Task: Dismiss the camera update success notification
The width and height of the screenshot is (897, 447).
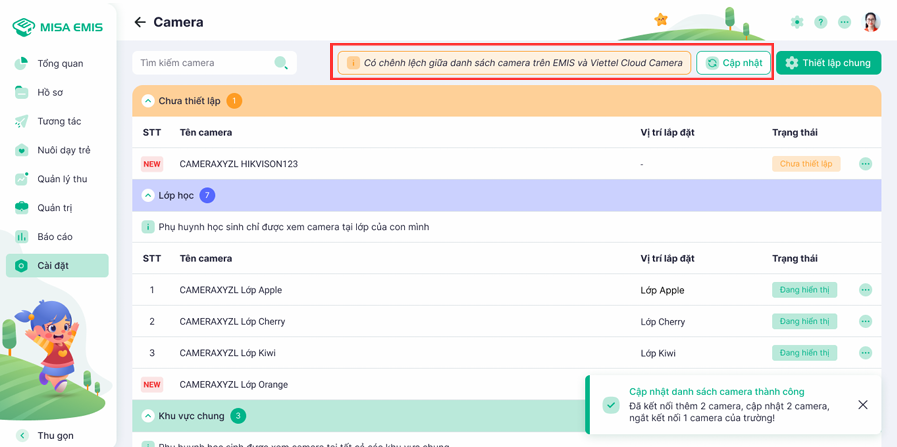Action: pos(862,405)
